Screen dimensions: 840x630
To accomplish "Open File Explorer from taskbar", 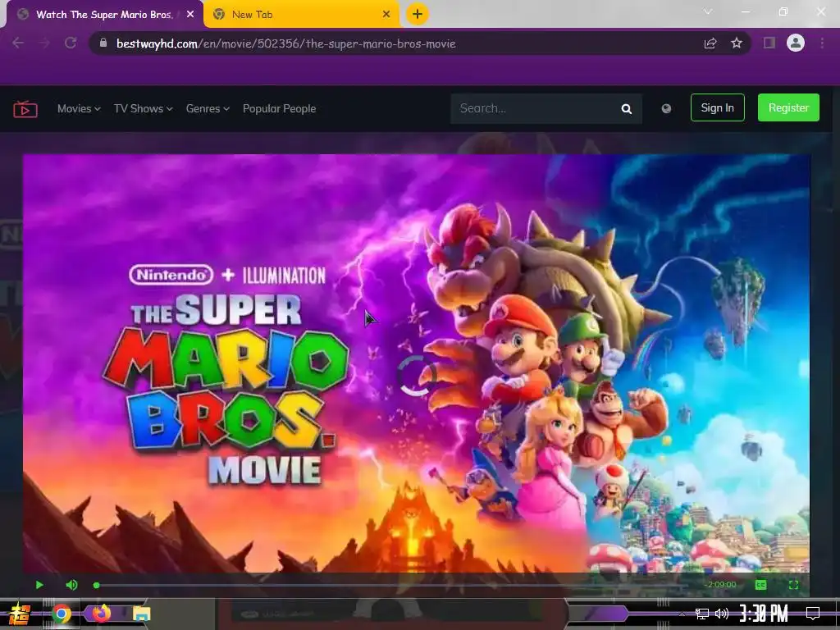I will tap(141, 614).
